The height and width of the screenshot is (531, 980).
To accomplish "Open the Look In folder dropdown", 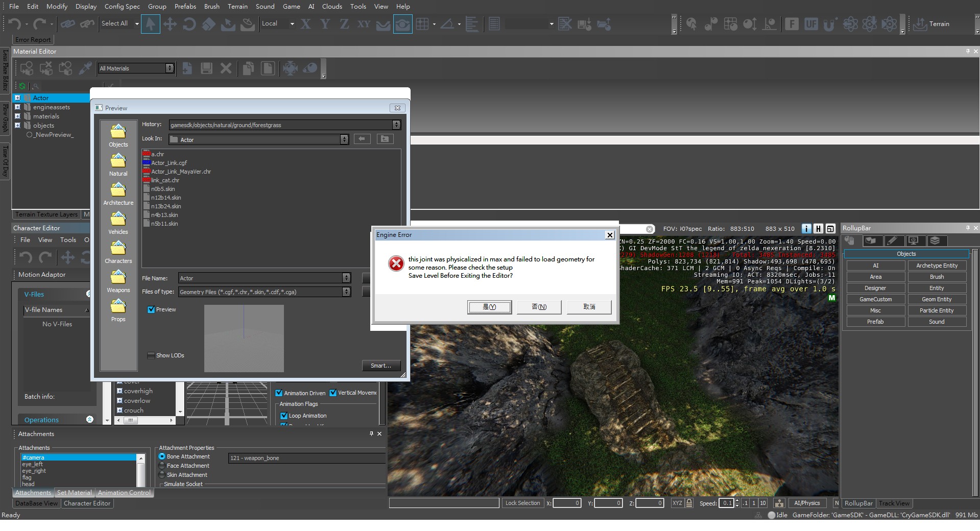I will [344, 139].
